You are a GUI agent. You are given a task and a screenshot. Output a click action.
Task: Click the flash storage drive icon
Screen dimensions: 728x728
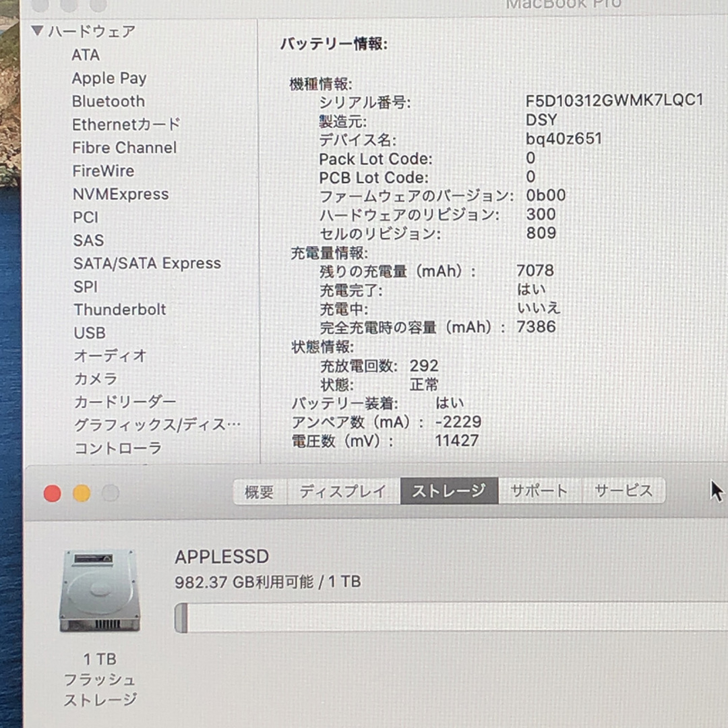pyautogui.click(x=100, y=590)
